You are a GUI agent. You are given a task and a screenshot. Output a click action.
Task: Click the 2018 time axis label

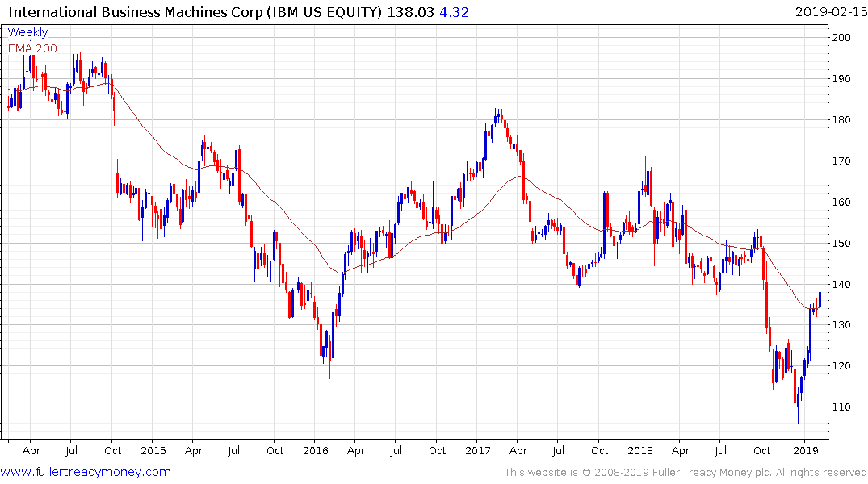pyautogui.click(x=640, y=450)
